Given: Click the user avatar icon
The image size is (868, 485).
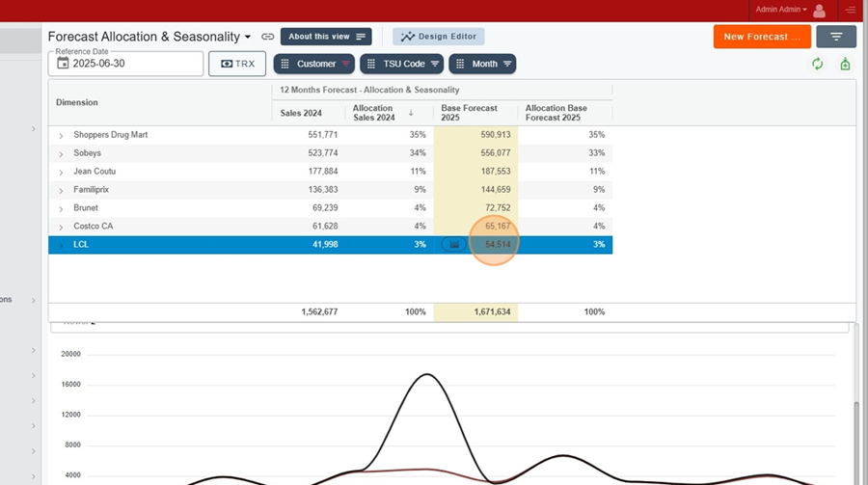Looking at the screenshot, I should point(819,10).
